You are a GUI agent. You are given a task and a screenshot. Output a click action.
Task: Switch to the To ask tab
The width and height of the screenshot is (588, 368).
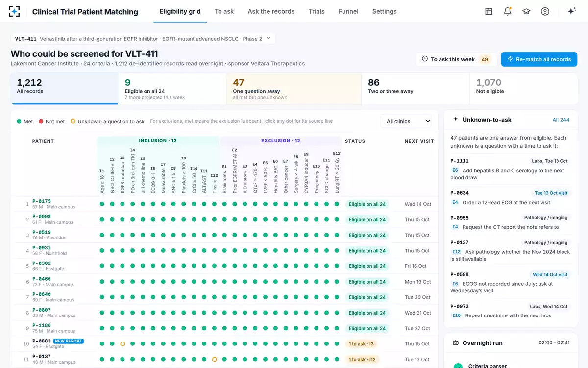click(224, 11)
